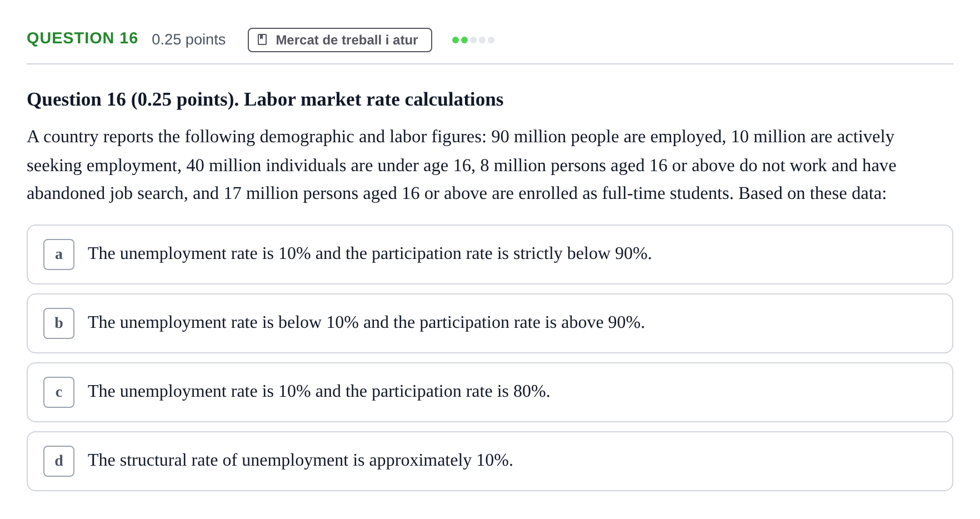The height and width of the screenshot is (519, 980).
Task: Click the third grey difficulty dot
Action: pyautogui.click(x=473, y=40)
